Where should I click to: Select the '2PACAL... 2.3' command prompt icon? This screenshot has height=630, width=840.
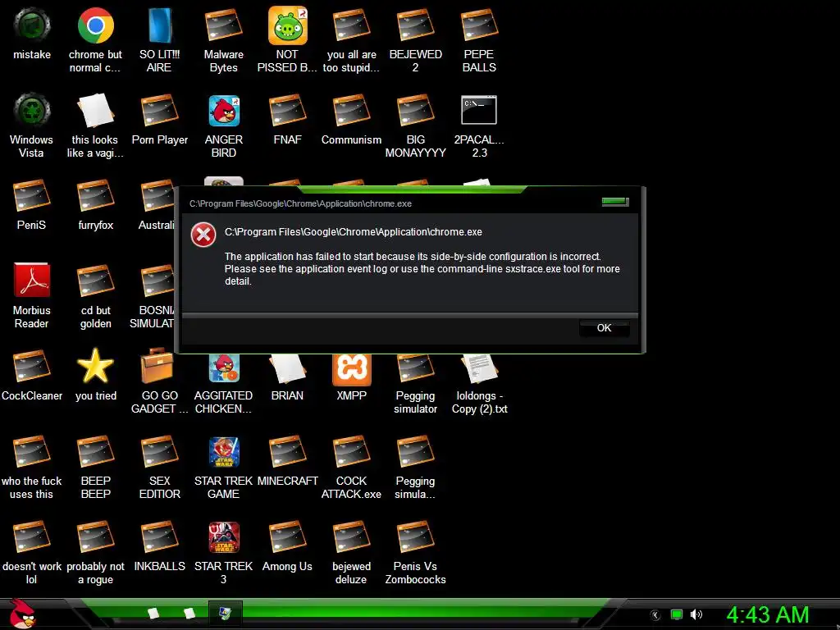[479, 126]
